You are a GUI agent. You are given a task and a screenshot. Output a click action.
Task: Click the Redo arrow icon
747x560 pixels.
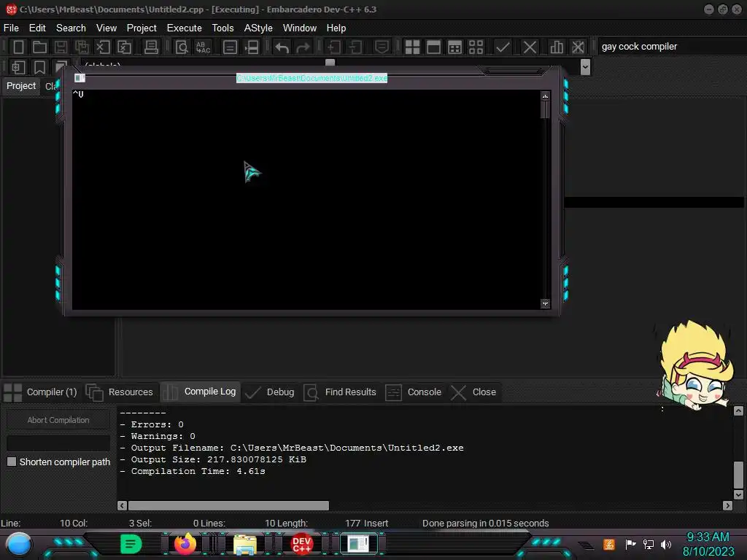point(303,47)
